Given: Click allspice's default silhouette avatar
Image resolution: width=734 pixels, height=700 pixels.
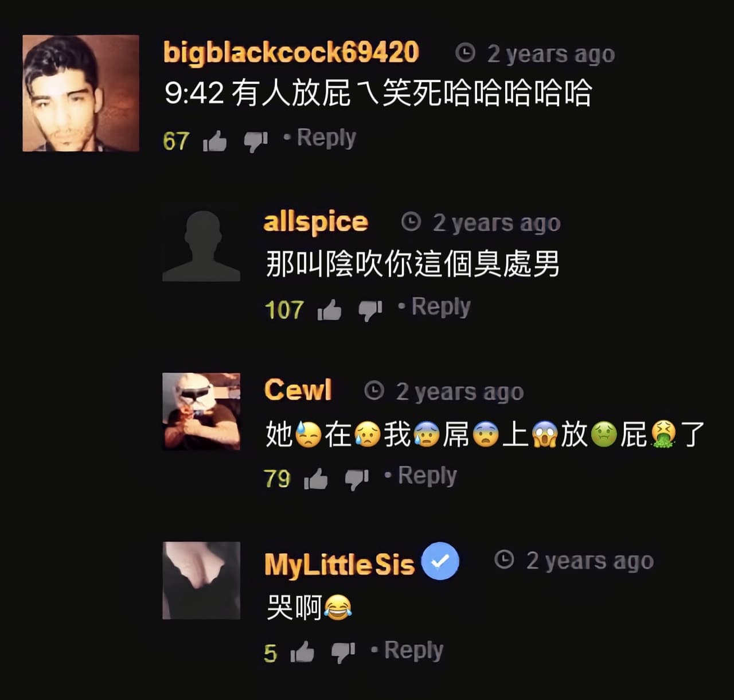Looking at the screenshot, I should click(x=201, y=243).
